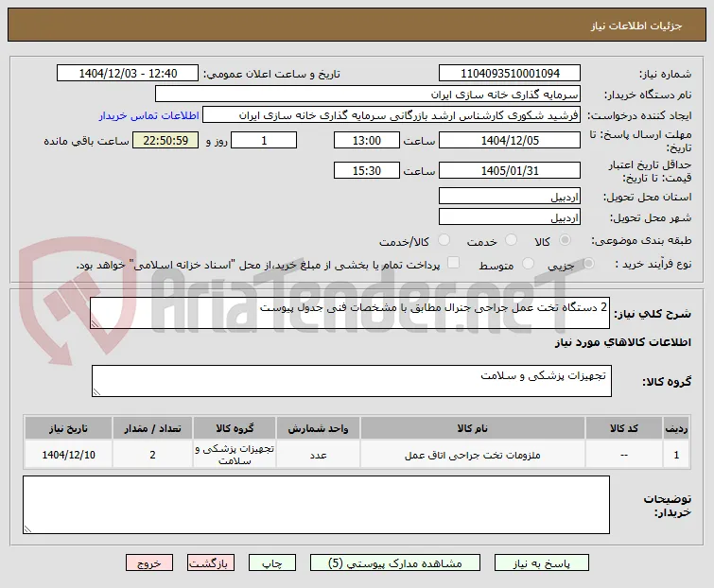The width and height of the screenshot is (714, 588).
Task: Click the validity time field 15:30
Action: click(367, 171)
